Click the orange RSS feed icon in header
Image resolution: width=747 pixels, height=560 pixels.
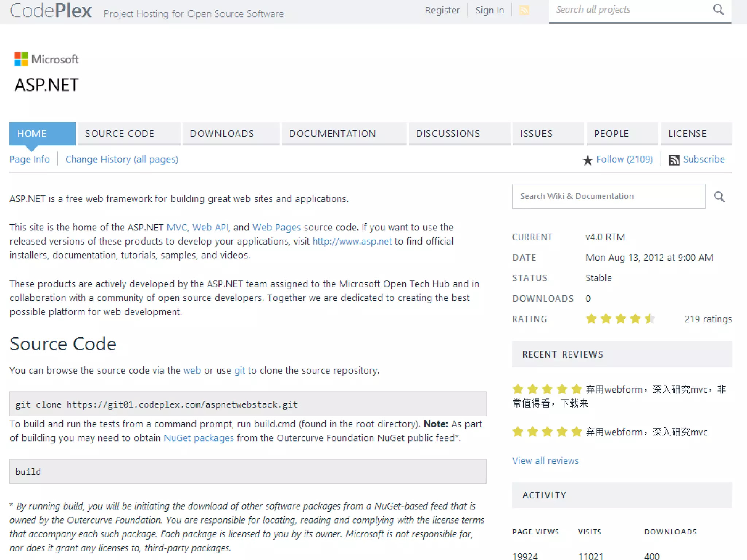(524, 10)
